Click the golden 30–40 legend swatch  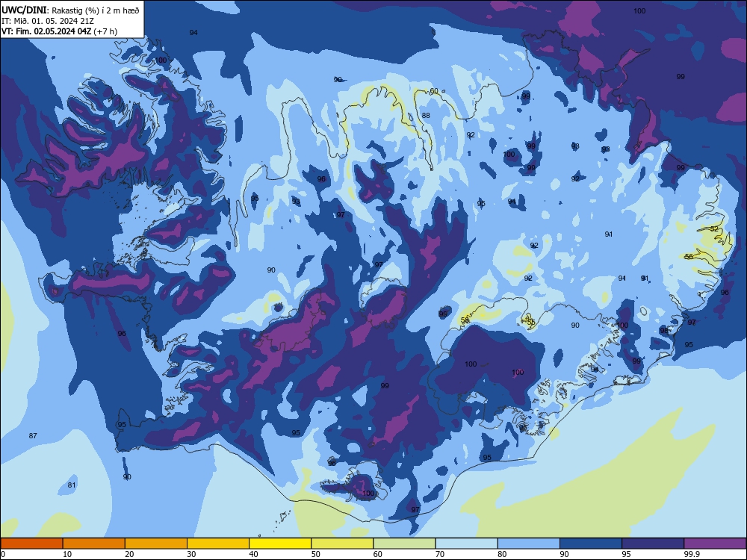coord(218,544)
